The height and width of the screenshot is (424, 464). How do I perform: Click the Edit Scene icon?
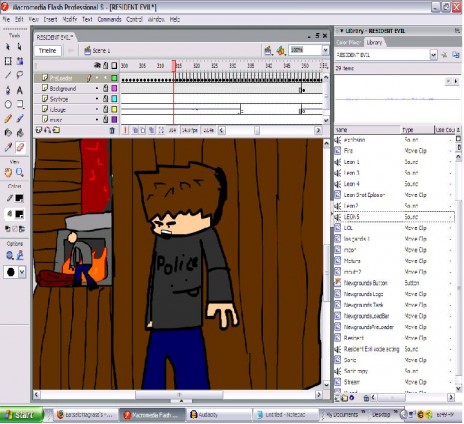click(268, 51)
